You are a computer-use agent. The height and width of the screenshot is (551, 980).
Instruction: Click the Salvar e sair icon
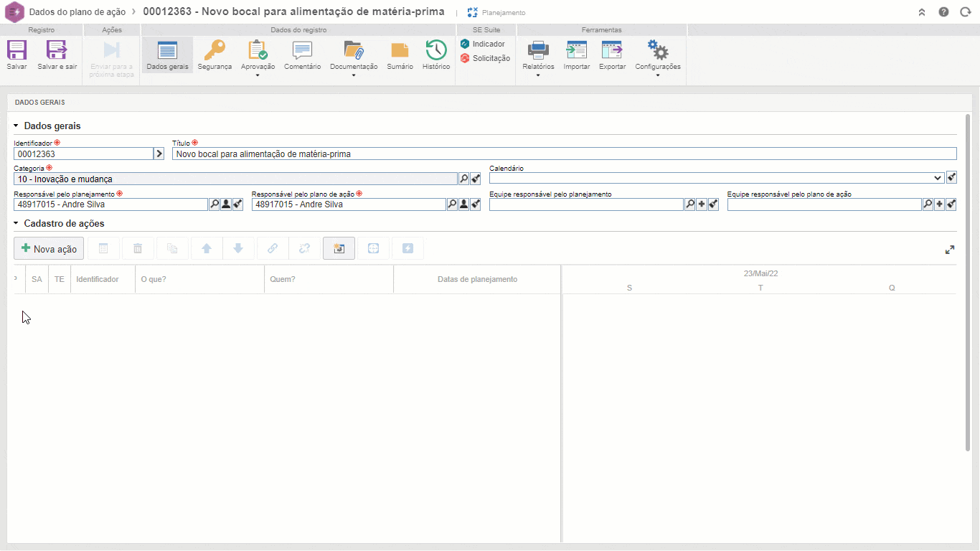[57, 51]
